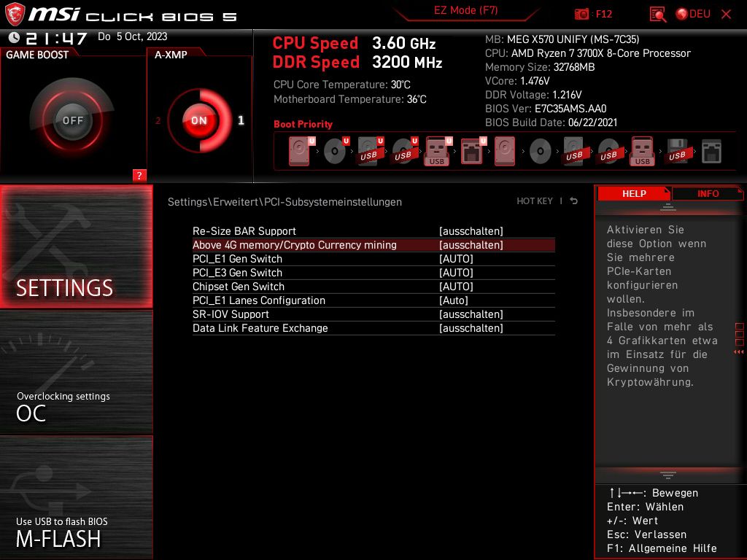Go back with the return arrow icon
Viewport: 747px width, 560px height.
[x=574, y=201]
